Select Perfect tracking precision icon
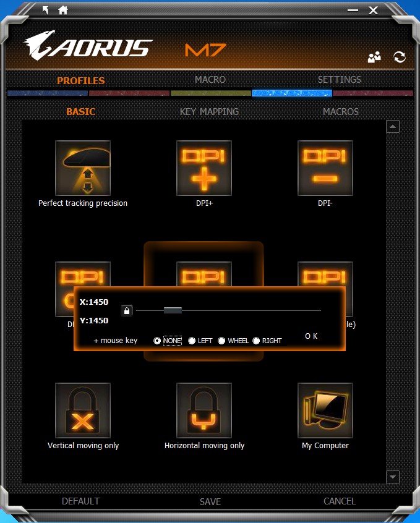This screenshot has height=523, width=420. (x=83, y=168)
